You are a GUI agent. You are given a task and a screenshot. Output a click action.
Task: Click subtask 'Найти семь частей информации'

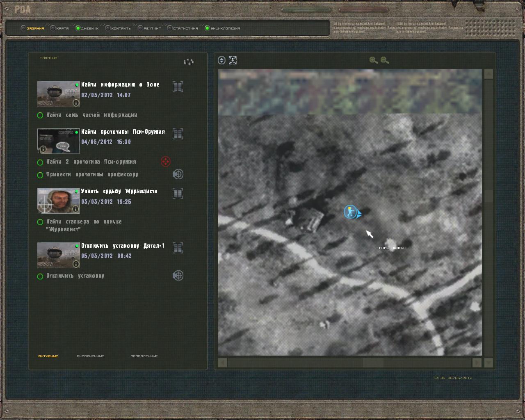point(92,115)
